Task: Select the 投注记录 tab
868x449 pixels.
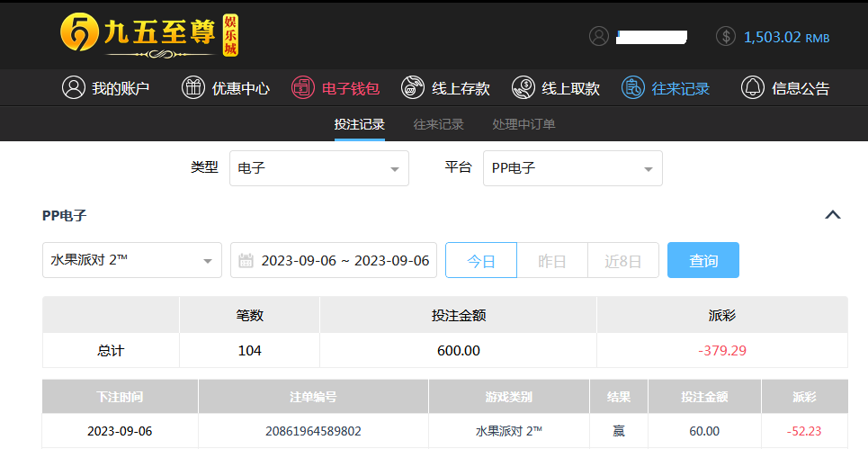Action: (x=359, y=124)
